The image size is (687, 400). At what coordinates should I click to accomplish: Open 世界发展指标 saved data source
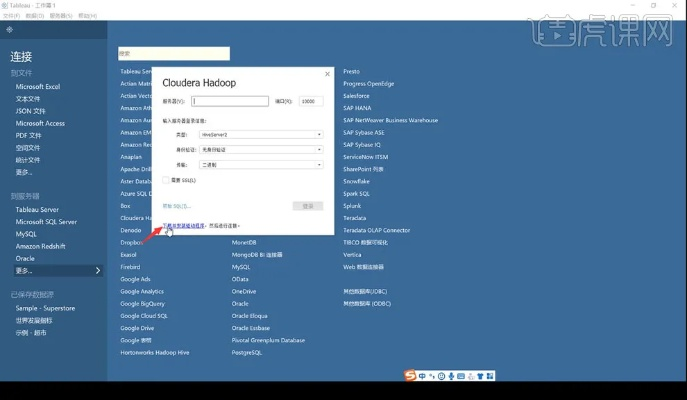(34, 321)
